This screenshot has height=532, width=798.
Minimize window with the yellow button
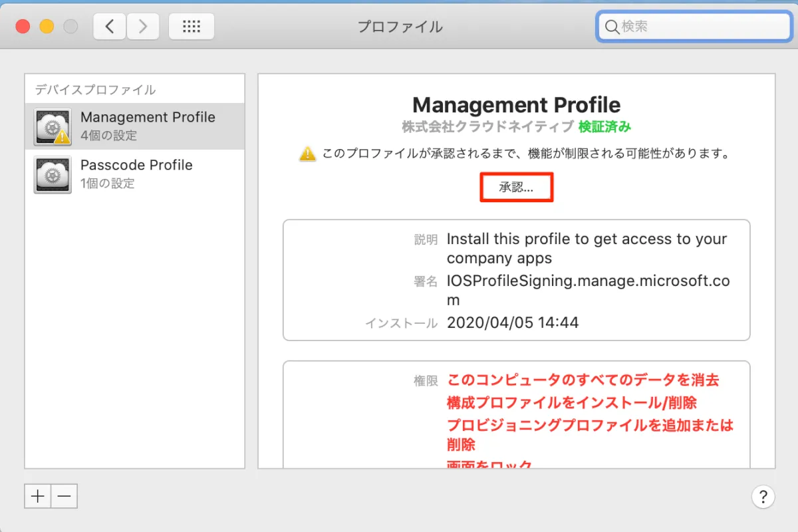click(47, 27)
